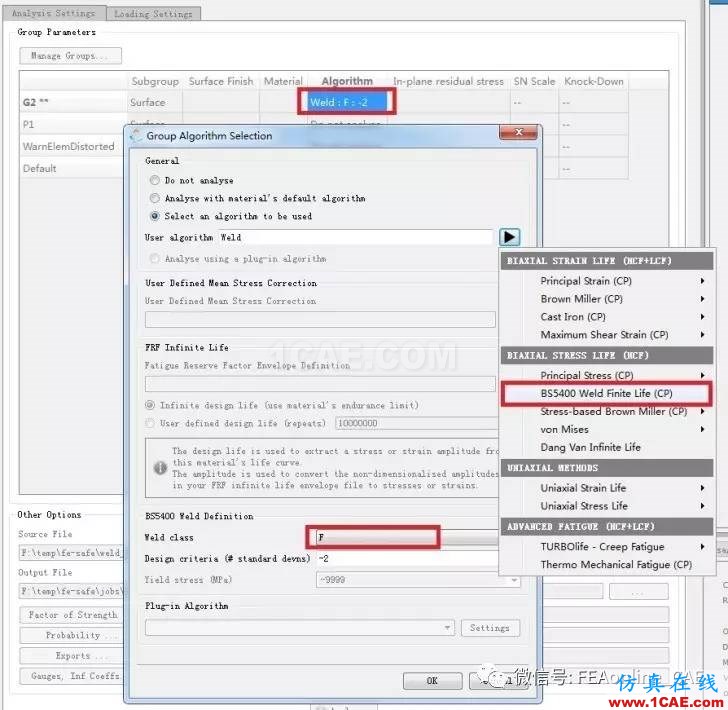Click the Material column header
This screenshot has width=728, height=710.
tap(283, 81)
